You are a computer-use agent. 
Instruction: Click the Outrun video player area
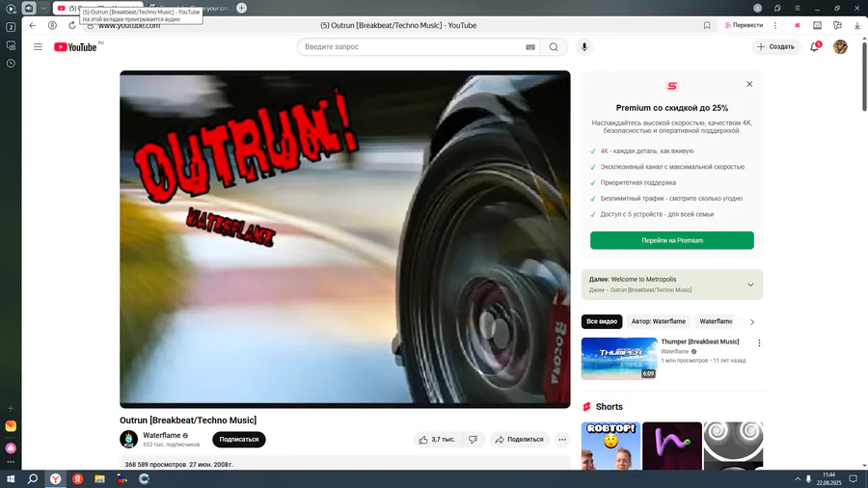[x=345, y=239]
